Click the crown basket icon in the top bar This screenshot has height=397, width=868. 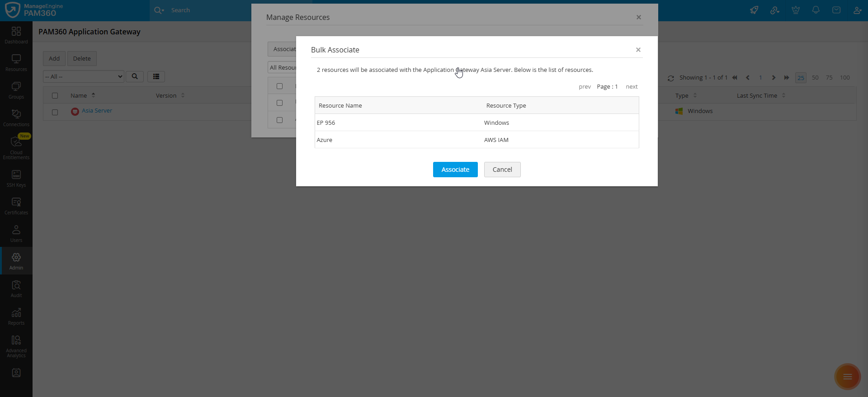pyautogui.click(x=796, y=10)
